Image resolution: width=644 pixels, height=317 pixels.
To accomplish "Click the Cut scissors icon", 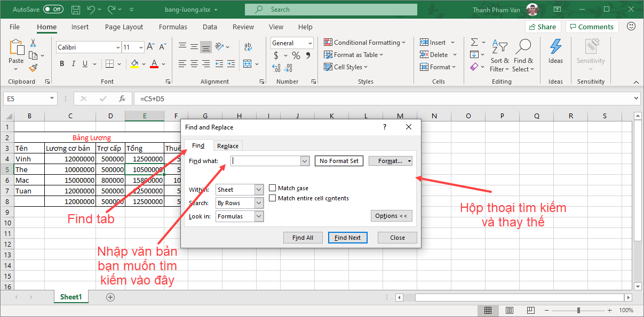I will 33,43.
